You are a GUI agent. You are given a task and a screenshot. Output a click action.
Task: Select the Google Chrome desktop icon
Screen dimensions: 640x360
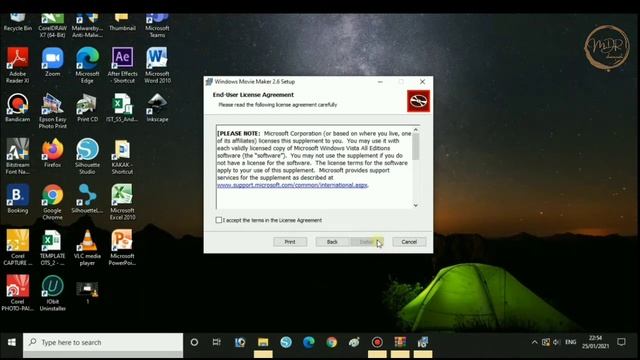52,202
